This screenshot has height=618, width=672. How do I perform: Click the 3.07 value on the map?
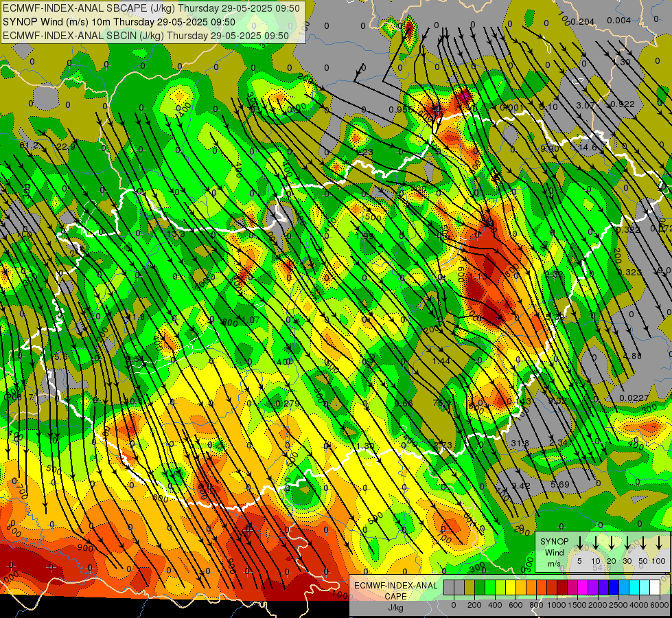pos(586,105)
